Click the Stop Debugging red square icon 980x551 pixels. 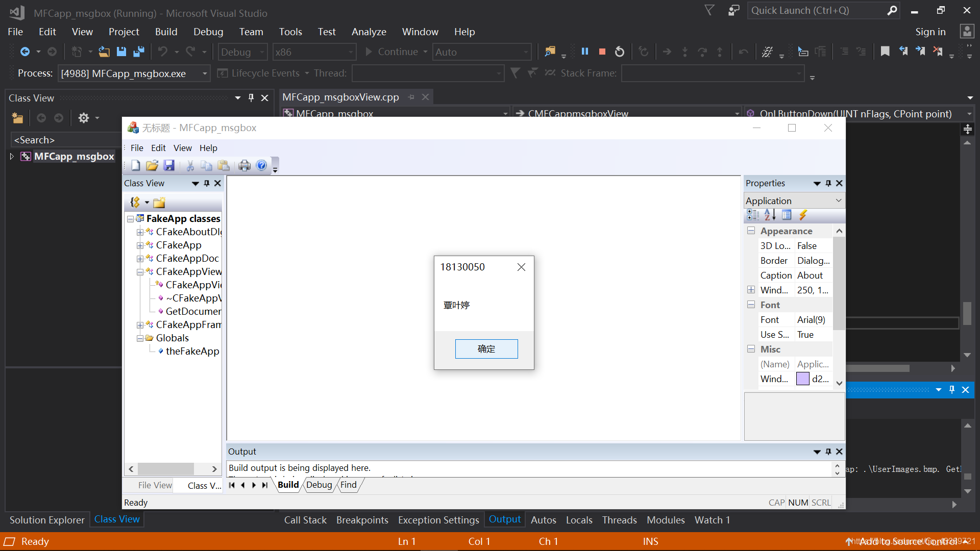pyautogui.click(x=602, y=52)
